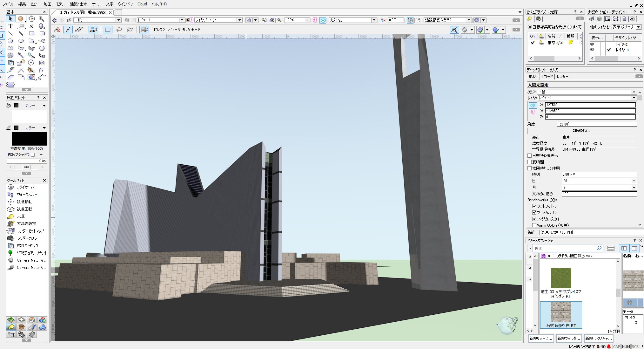This screenshot has width=644, height=349.
Task: Click the white fill color swatch
Action: click(x=29, y=117)
